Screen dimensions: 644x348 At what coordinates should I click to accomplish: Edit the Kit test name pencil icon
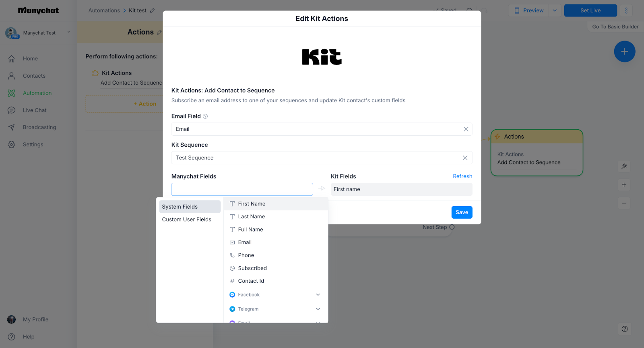(x=152, y=11)
